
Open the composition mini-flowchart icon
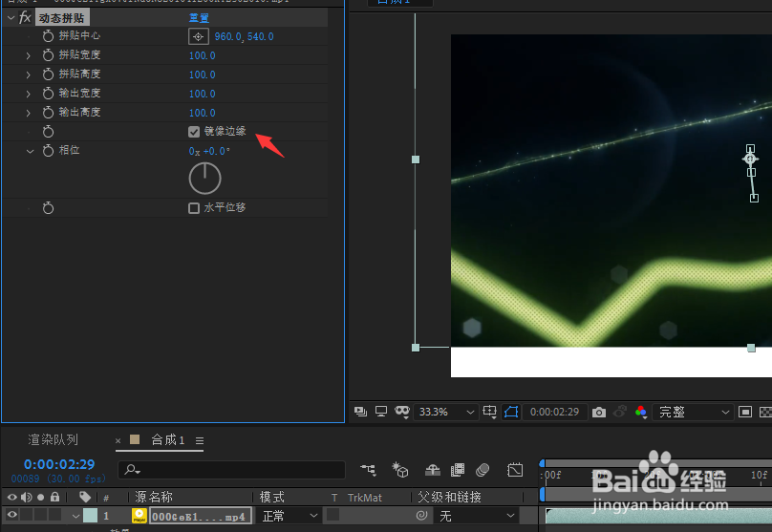(x=368, y=470)
